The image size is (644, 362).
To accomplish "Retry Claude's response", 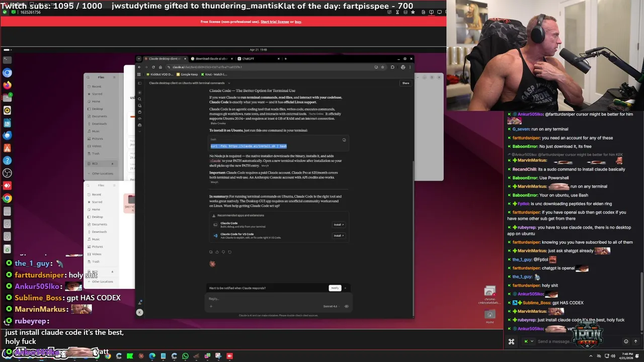I will pyautogui.click(x=229, y=252).
